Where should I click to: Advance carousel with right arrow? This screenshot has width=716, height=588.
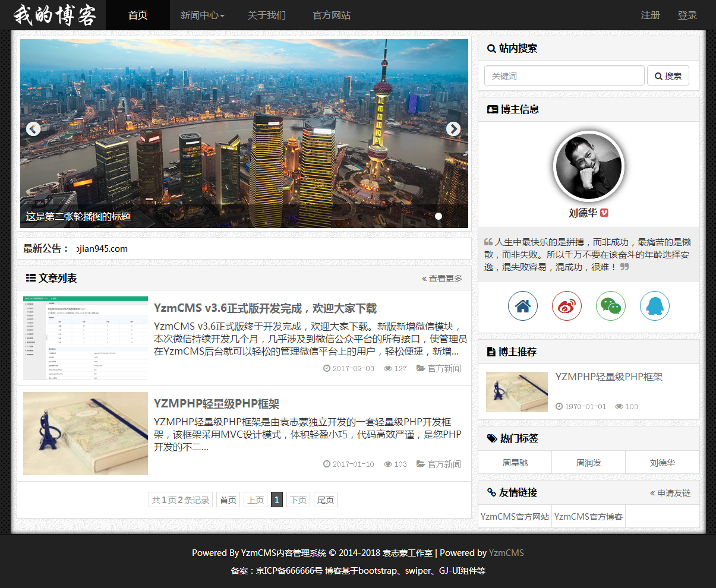tap(453, 129)
